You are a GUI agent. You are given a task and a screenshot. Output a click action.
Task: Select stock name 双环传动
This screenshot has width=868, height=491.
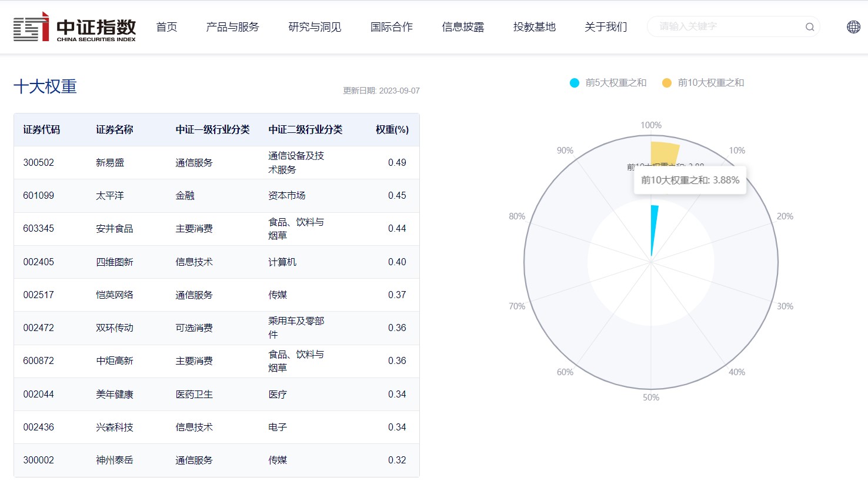click(x=115, y=328)
